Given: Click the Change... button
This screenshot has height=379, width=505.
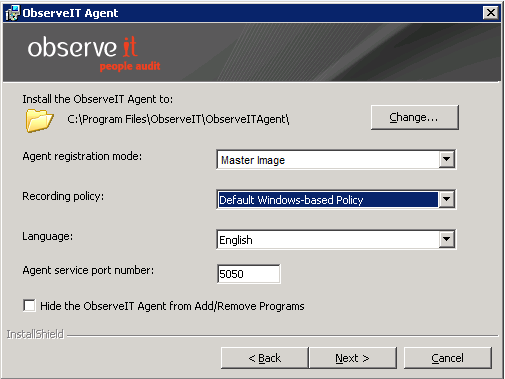Looking at the screenshot, I should pyautogui.click(x=415, y=117).
